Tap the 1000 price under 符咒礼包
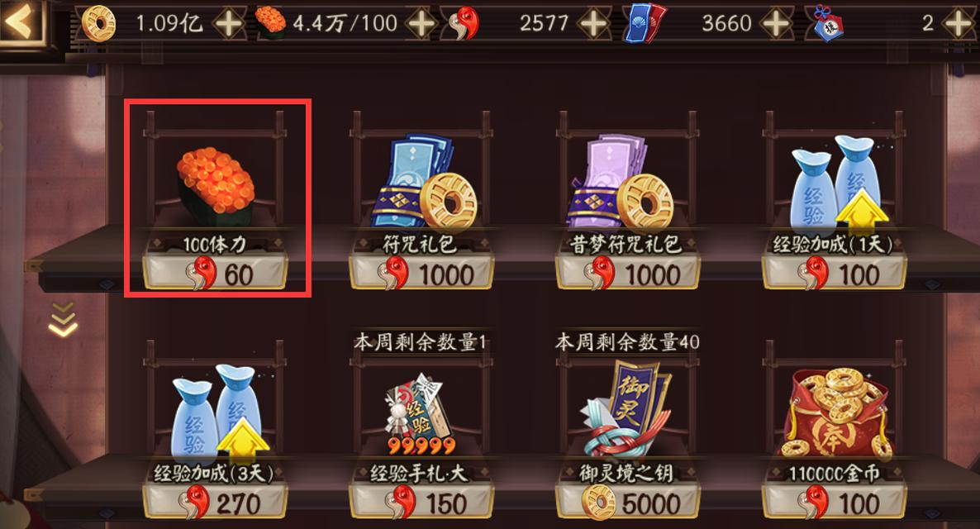980x529 pixels. click(x=446, y=275)
